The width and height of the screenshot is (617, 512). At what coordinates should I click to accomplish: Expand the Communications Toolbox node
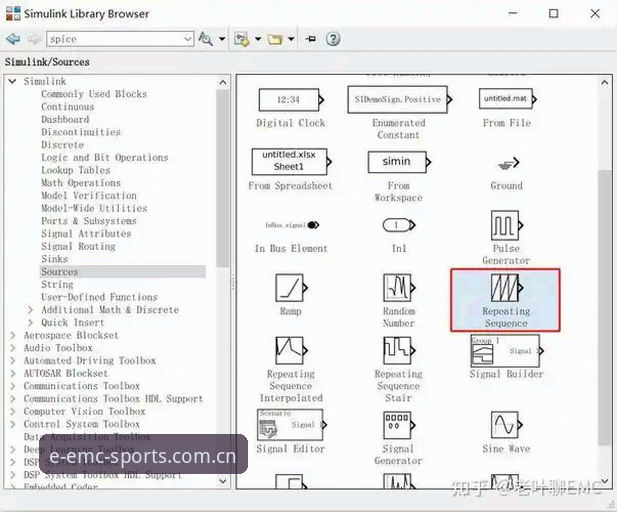click(x=13, y=386)
